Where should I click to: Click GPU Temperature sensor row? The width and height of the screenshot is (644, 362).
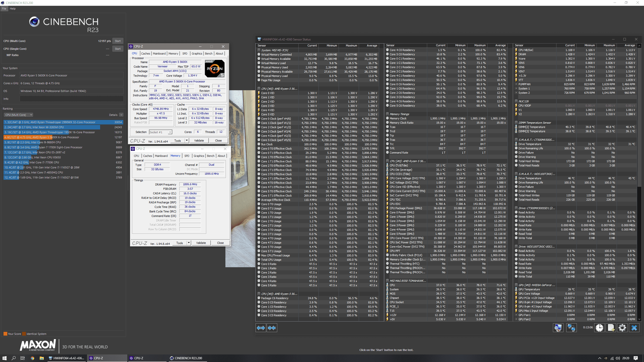coord(576,289)
